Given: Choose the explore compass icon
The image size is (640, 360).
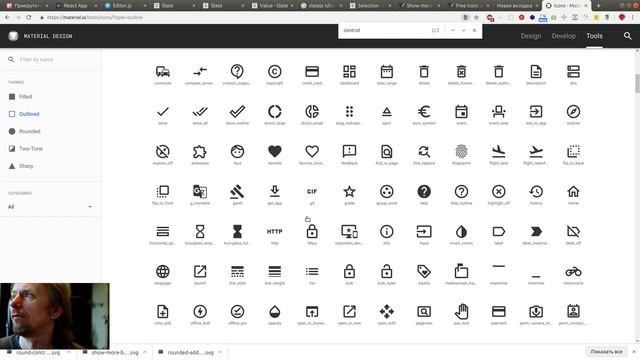Looking at the screenshot, I should [573, 111].
